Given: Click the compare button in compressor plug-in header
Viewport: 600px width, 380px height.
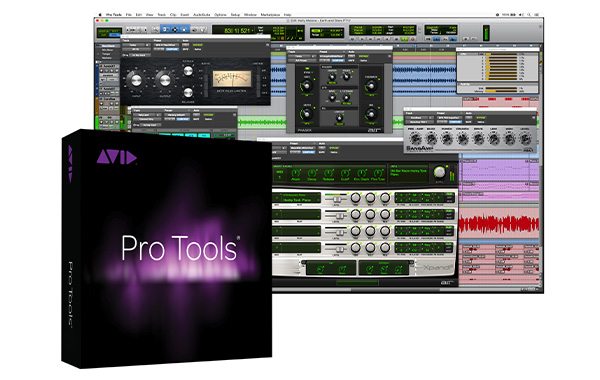Looking at the screenshot, I should click(x=172, y=49).
